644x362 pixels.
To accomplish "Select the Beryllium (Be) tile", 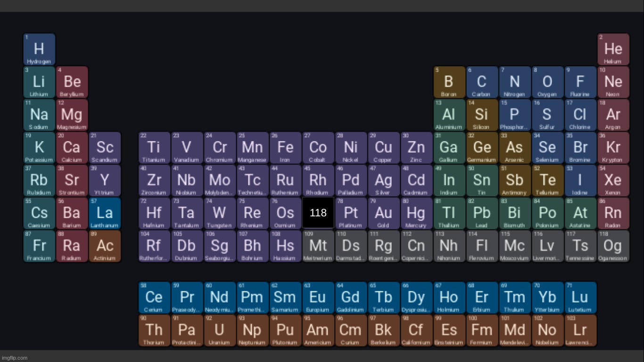I will [72, 82].
